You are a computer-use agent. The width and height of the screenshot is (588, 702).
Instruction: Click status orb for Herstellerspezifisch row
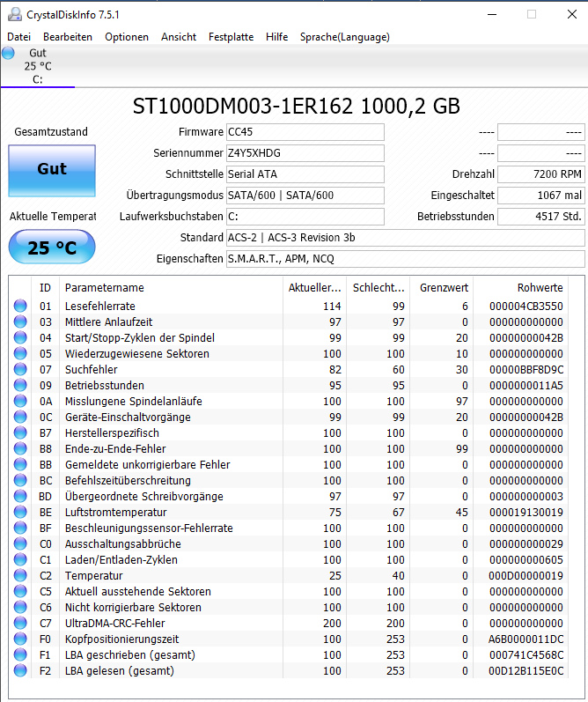coord(20,432)
